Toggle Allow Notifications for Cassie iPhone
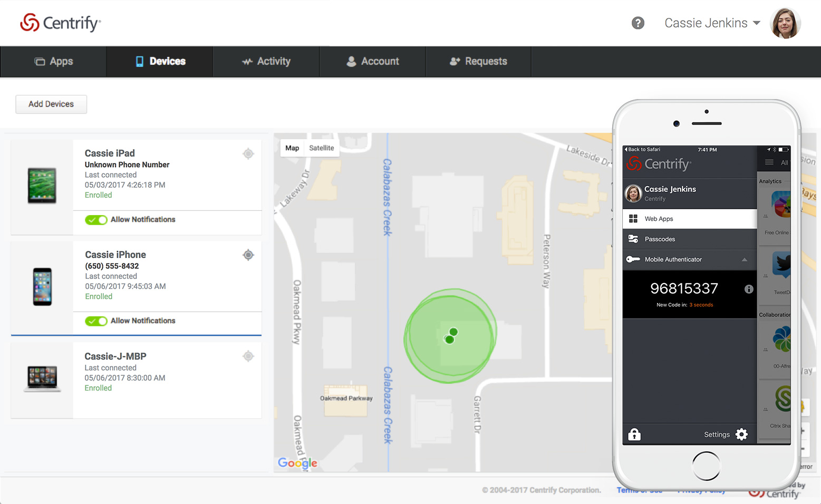Image resolution: width=821 pixels, height=504 pixels. 96,321
